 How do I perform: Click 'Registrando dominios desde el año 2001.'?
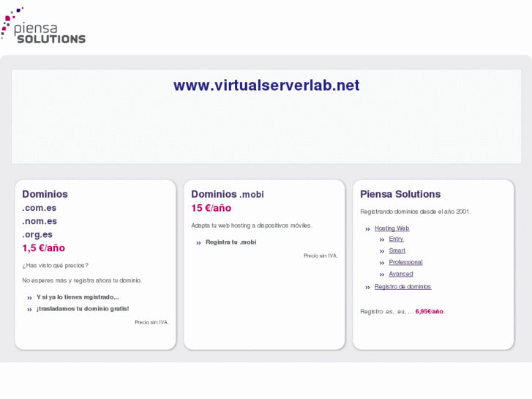pyautogui.click(x=416, y=212)
